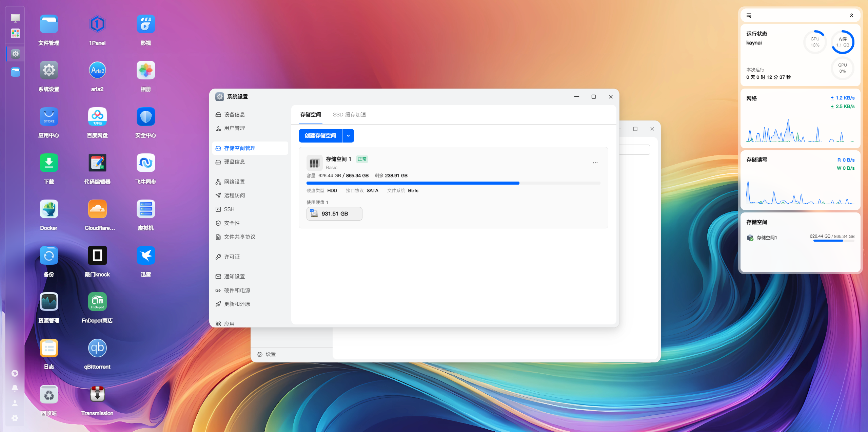Select 硬盘信息 in settings sidebar
This screenshot has height=432, width=868.
coord(234,162)
